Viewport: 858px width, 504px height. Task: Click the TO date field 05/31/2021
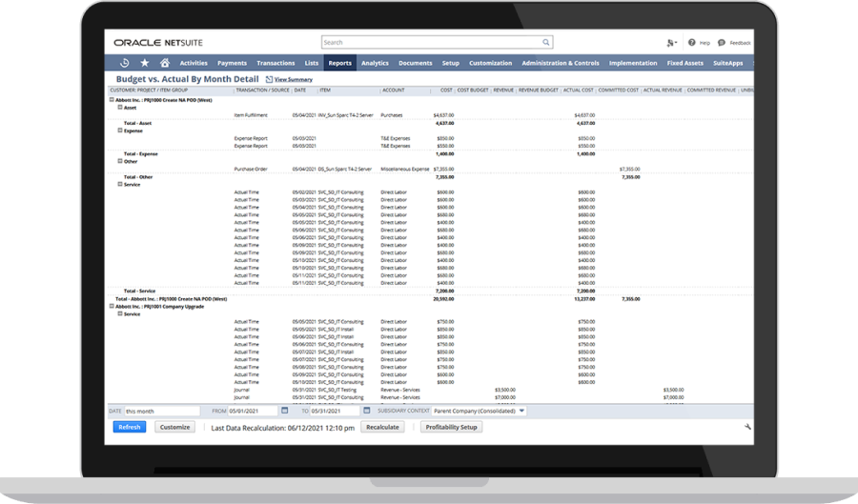tap(335, 411)
